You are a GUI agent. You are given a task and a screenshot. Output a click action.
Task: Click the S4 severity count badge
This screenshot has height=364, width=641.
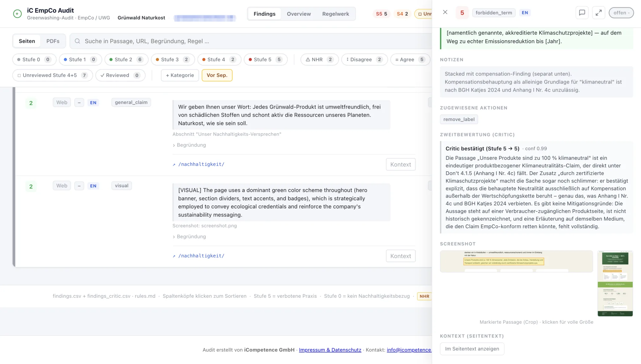(x=402, y=14)
